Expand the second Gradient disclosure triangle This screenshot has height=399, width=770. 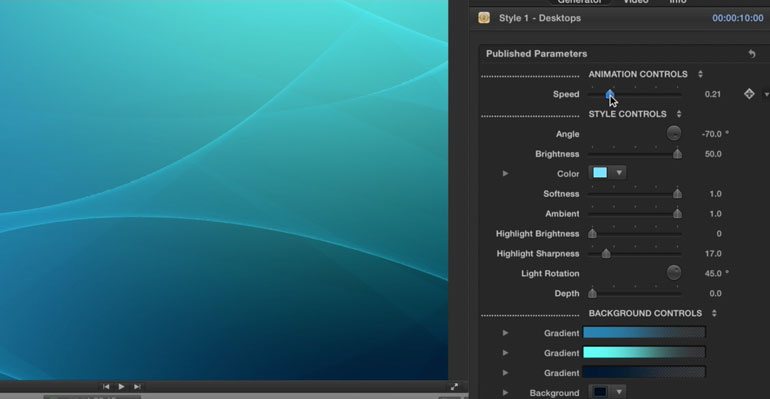click(x=505, y=353)
